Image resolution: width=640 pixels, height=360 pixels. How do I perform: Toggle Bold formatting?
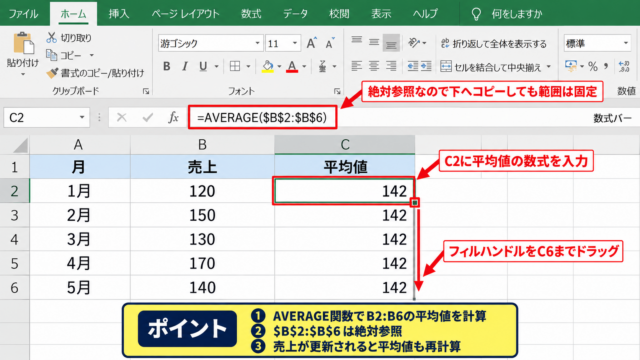tap(167, 66)
